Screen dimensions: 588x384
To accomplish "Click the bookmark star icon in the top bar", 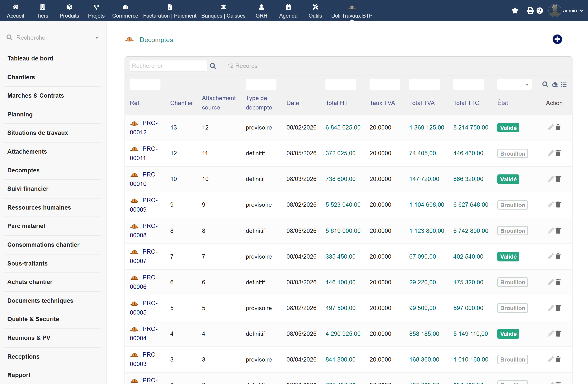I will click(x=515, y=11).
